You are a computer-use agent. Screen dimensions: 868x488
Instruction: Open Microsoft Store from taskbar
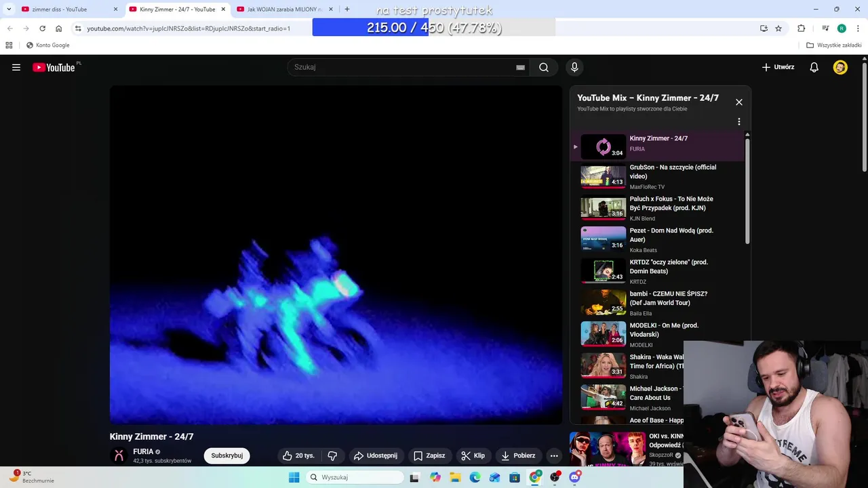coord(515,477)
